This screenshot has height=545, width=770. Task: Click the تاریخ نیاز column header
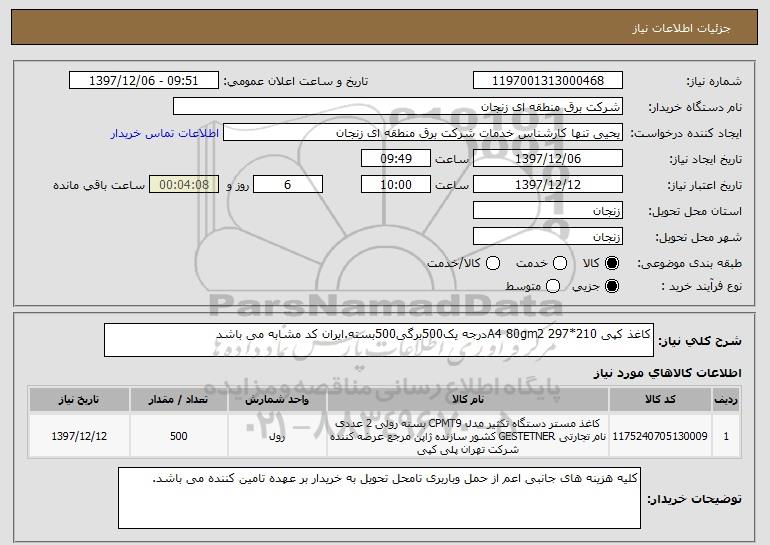(79, 400)
